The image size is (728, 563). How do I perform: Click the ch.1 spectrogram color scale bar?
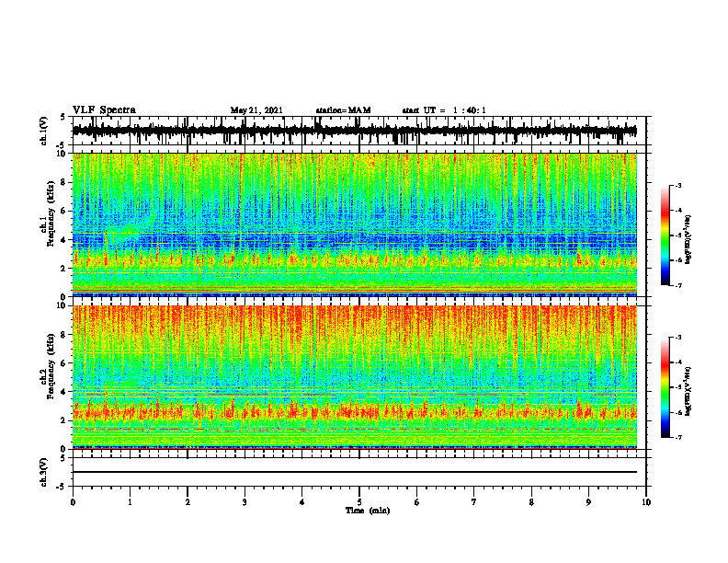pyautogui.click(x=665, y=236)
